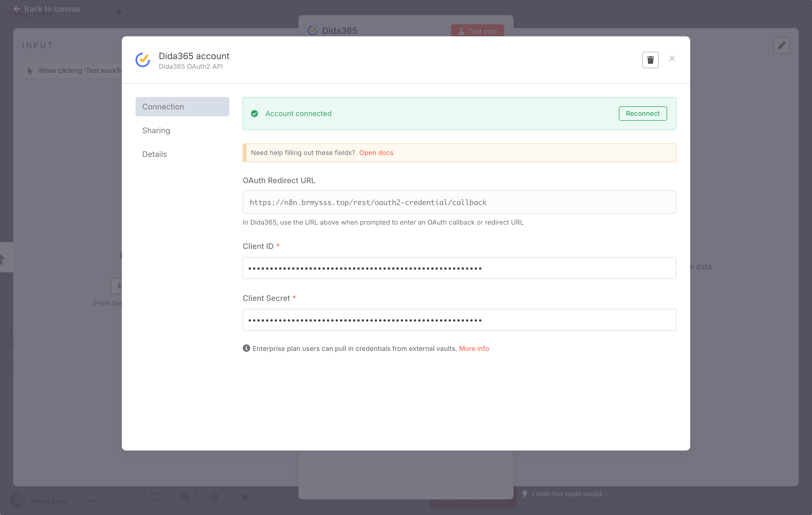The width and height of the screenshot is (812, 515).
Task: Click the zoom out magnifier icon
Action: pos(214,496)
